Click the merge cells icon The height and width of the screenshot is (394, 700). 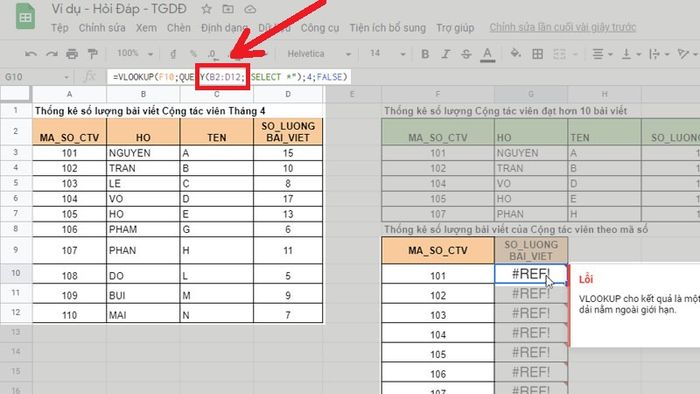[x=559, y=54]
